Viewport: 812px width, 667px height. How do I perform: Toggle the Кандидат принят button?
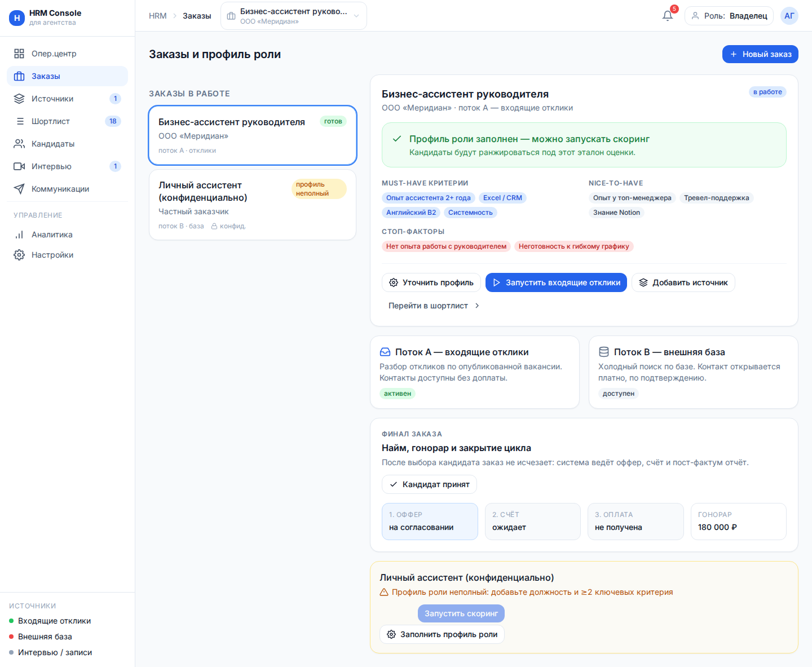429,484
